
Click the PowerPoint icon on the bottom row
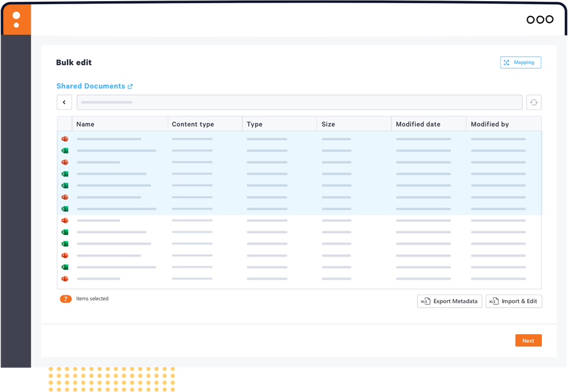coord(64,278)
